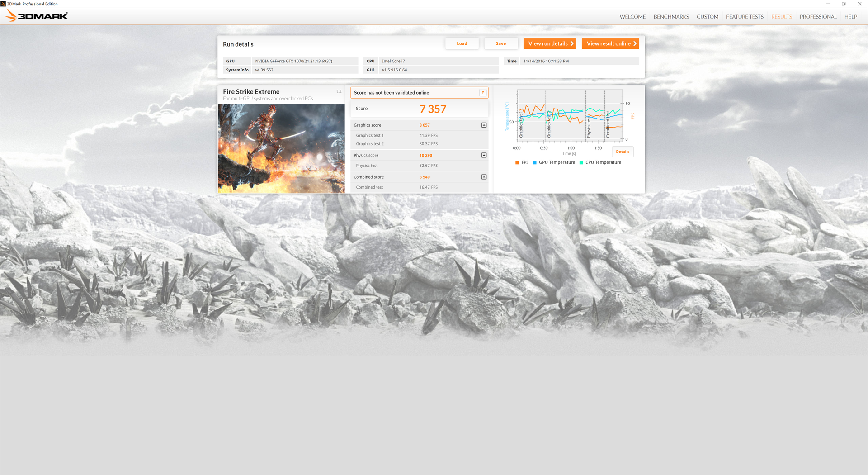Select the RESULTS tab
Image resolution: width=868 pixels, height=475 pixels.
pyautogui.click(x=781, y=17)
